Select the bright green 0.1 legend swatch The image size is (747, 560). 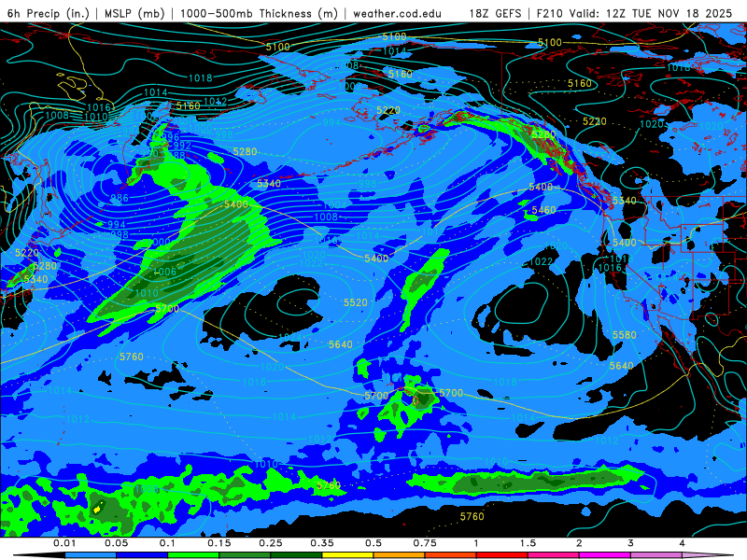(x=193, y=555)
